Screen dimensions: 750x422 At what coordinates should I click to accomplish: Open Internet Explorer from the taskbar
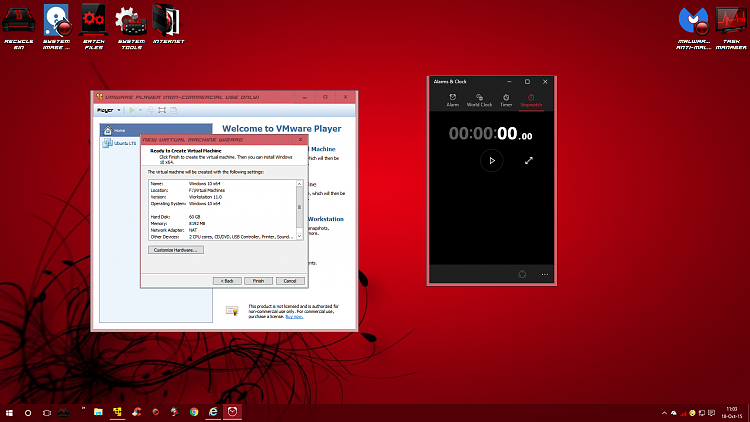[x=213, y=412]
